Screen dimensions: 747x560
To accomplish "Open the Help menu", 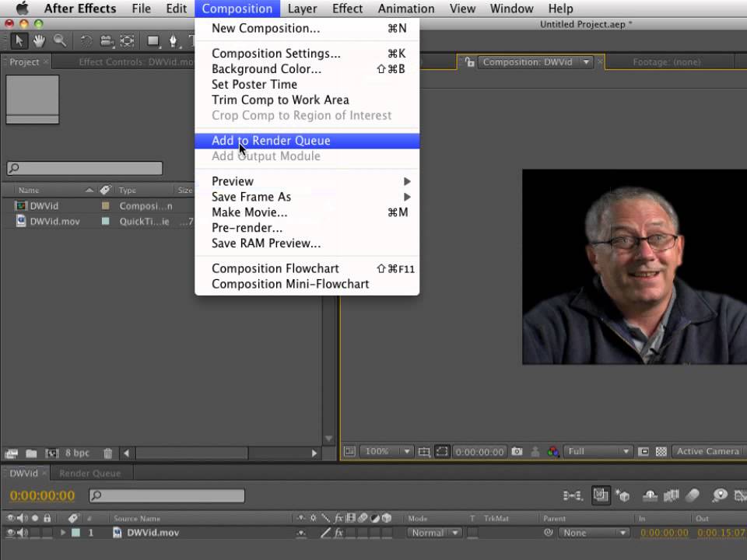I will point(560,9).
